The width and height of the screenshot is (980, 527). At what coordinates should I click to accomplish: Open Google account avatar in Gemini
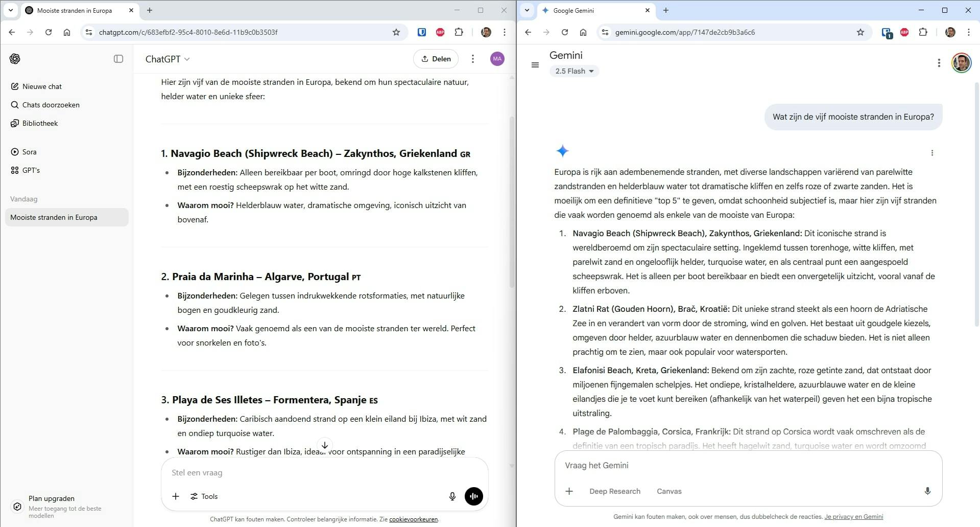[962, 63]
